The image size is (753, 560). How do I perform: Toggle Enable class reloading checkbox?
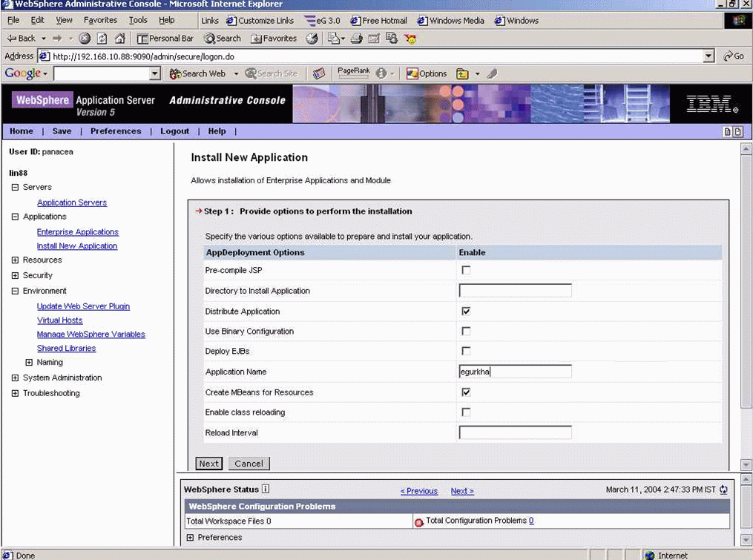click(x=466, y=412)
